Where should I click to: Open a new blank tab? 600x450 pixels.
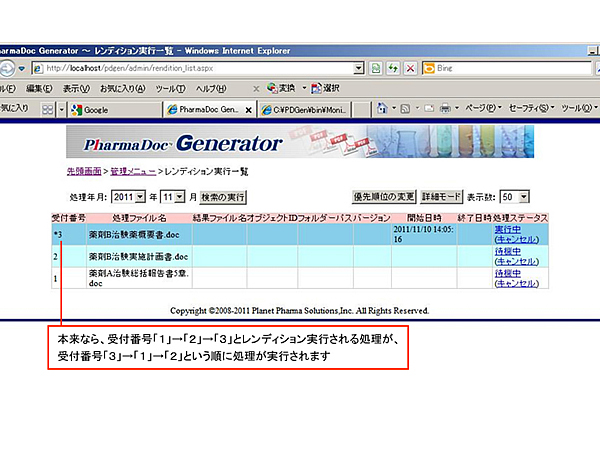coord(360,110)
